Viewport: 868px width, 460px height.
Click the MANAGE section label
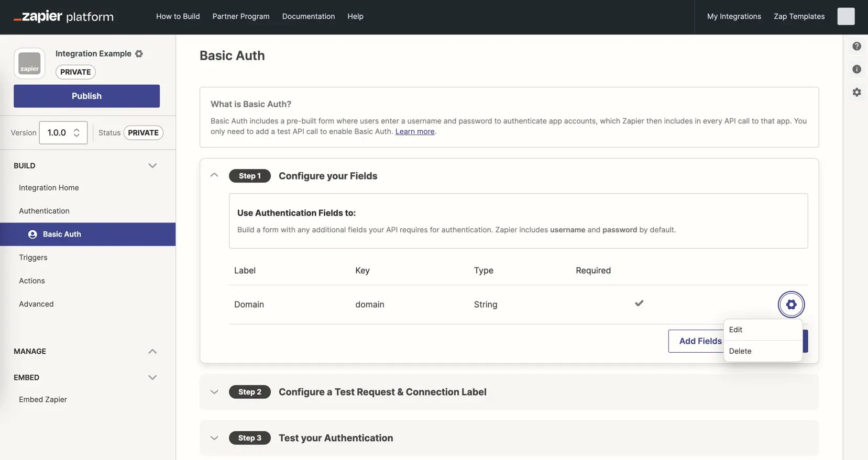click(x=30, y=351)
